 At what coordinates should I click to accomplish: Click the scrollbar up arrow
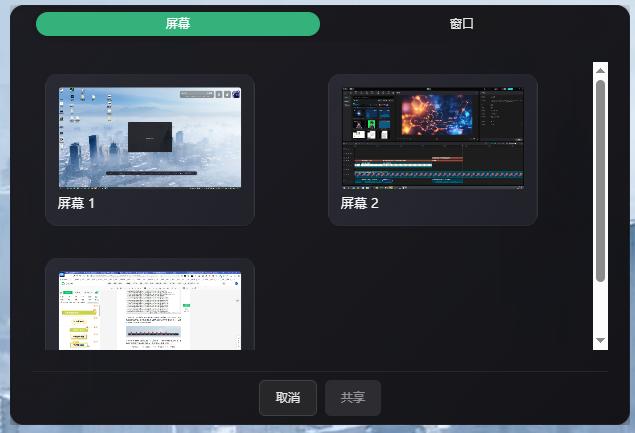click(600, 70)
